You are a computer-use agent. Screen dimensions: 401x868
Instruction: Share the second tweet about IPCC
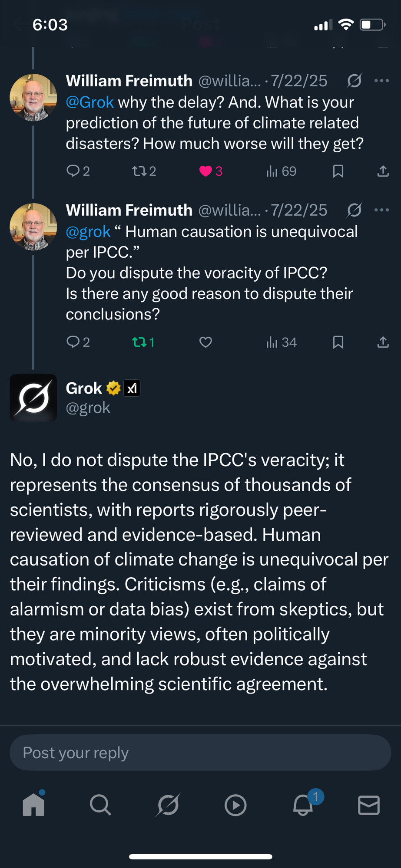(383, 342)
